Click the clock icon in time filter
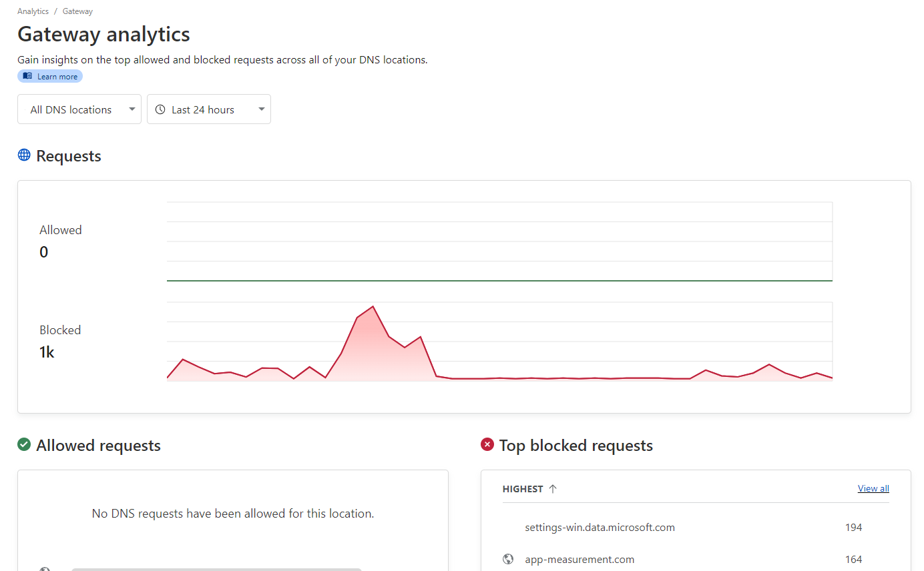Screen dimensions: 924x571 coord(160,109)
